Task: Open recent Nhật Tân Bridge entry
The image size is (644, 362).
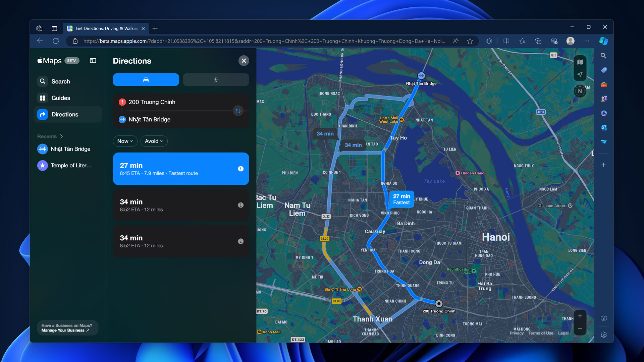Action: 68,149
